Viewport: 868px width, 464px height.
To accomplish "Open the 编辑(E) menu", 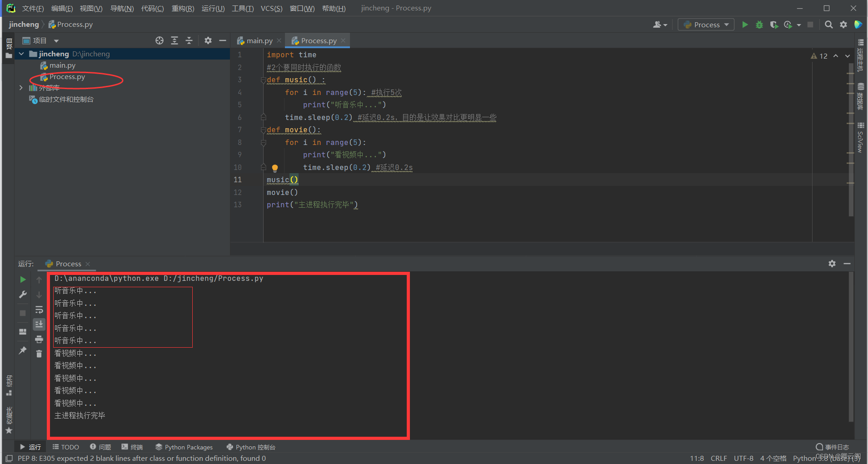I will (62, 8).
